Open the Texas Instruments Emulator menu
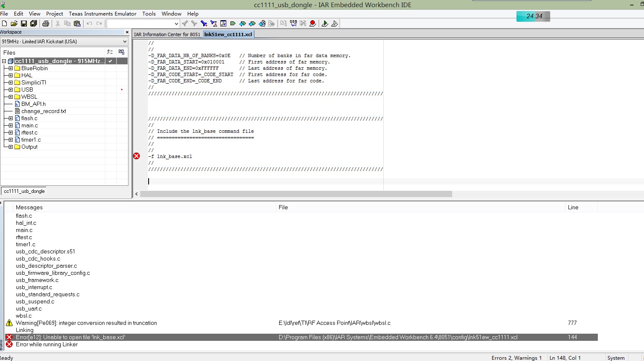 [102, 13]
